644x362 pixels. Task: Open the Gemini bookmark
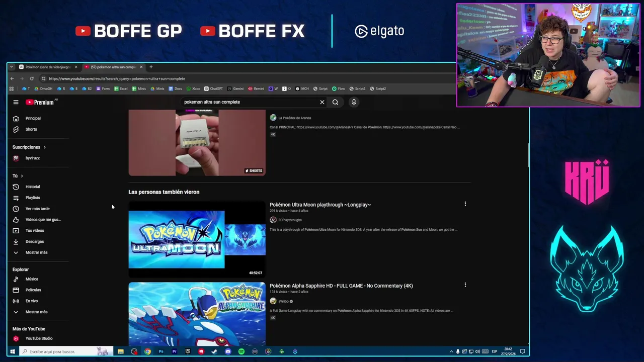click(235, 88)
